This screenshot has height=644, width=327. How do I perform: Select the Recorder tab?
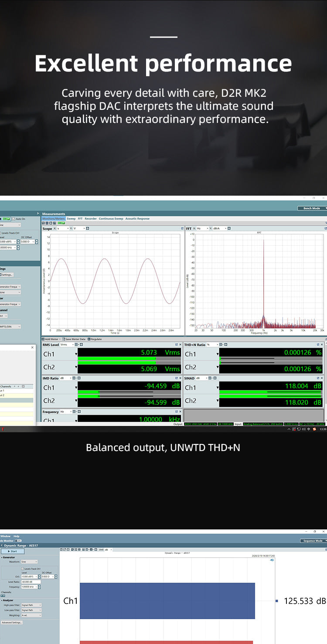(91, 219)
